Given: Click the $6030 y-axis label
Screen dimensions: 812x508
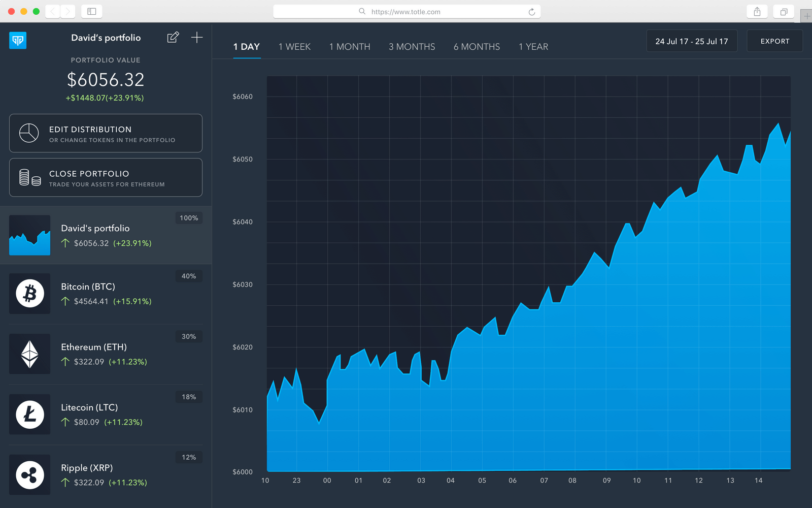Looking at the screenshot, I should (x=243, y=284).
